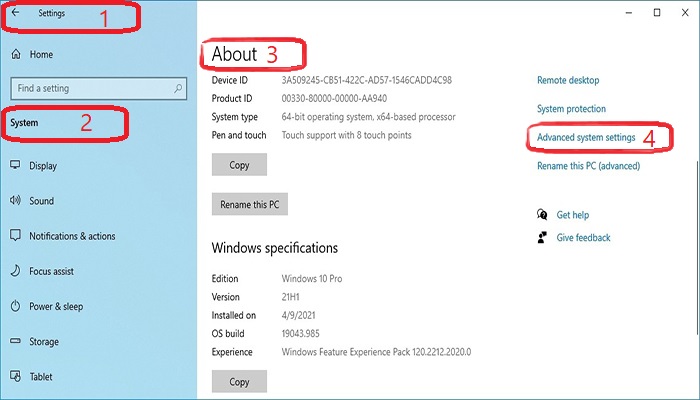Viewport: 700px width, 400px height.
Task: Open Sound settings
Action: [42, 201]
